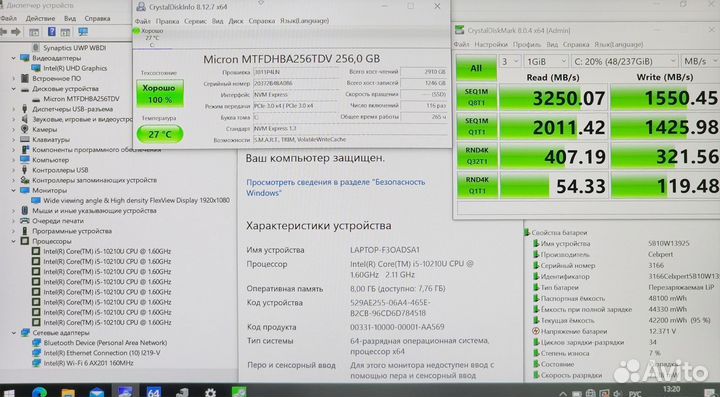720x397 pixels.
Task: Select Bluetooth Device (Personal Area Network)
Action: click(x=105, y=343)
